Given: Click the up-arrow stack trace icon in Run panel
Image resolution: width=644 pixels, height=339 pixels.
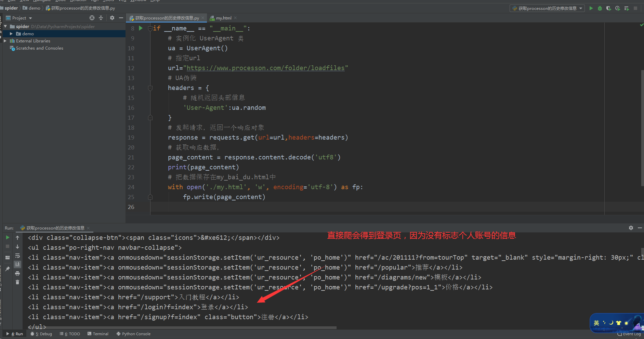Looking at the screenshot, I should pos(17,237).
